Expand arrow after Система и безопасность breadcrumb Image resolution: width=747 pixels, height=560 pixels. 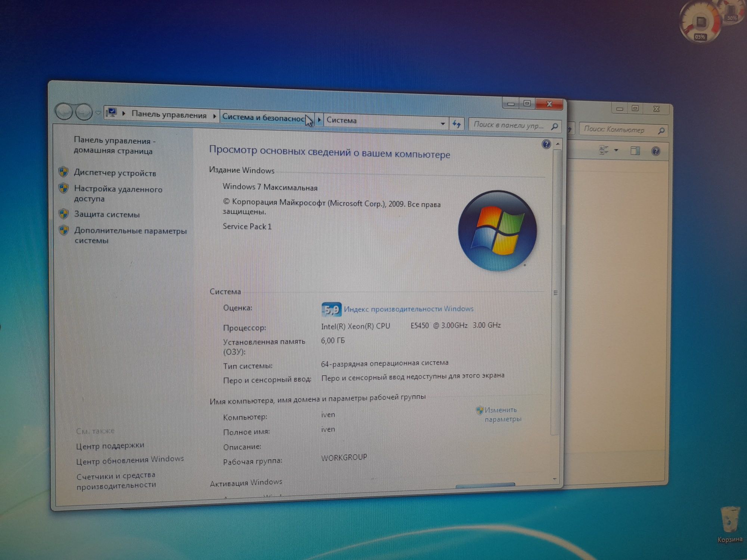tap(319, 120)
